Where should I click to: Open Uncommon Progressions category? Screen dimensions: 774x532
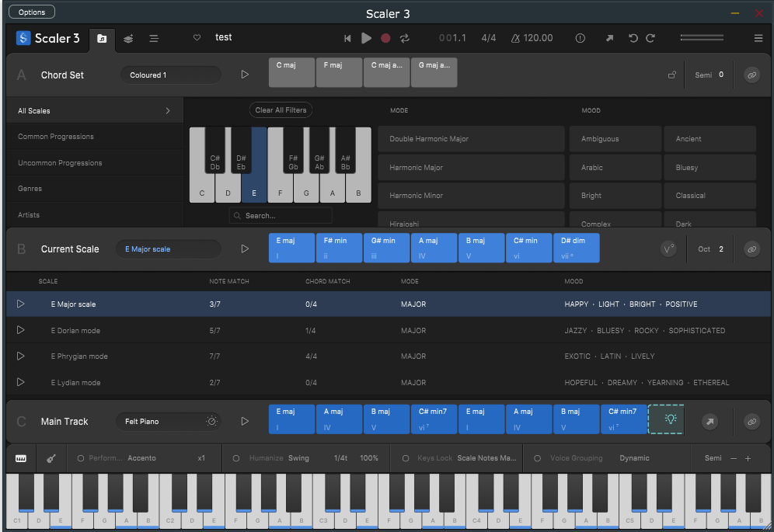click(x=95, y=163)
